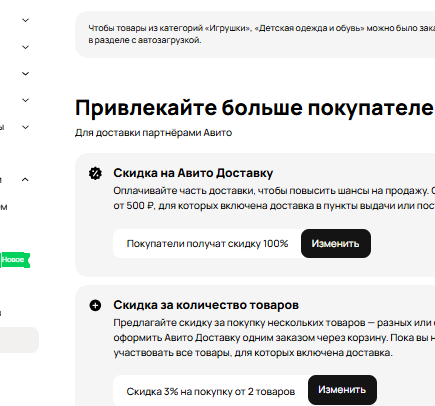435x406 pixels.
Task: Click the Привлекайте больше покупателей heading
Action: tap(255, 108)
